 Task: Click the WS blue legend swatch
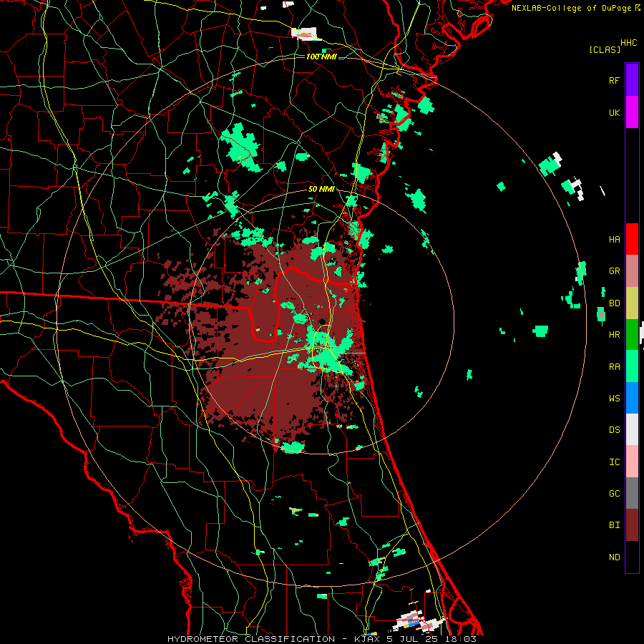(x=632, y=398)
